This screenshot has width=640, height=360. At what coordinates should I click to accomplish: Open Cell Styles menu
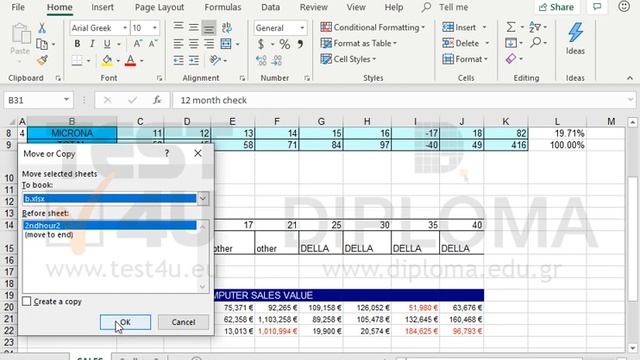point(349,59)
